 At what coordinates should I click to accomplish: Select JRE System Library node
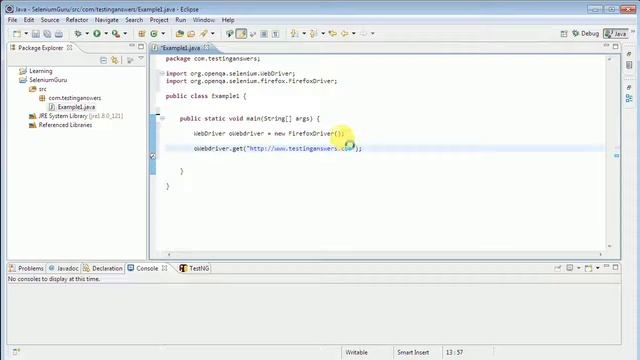pyautogui.click(x=76, y=116)
